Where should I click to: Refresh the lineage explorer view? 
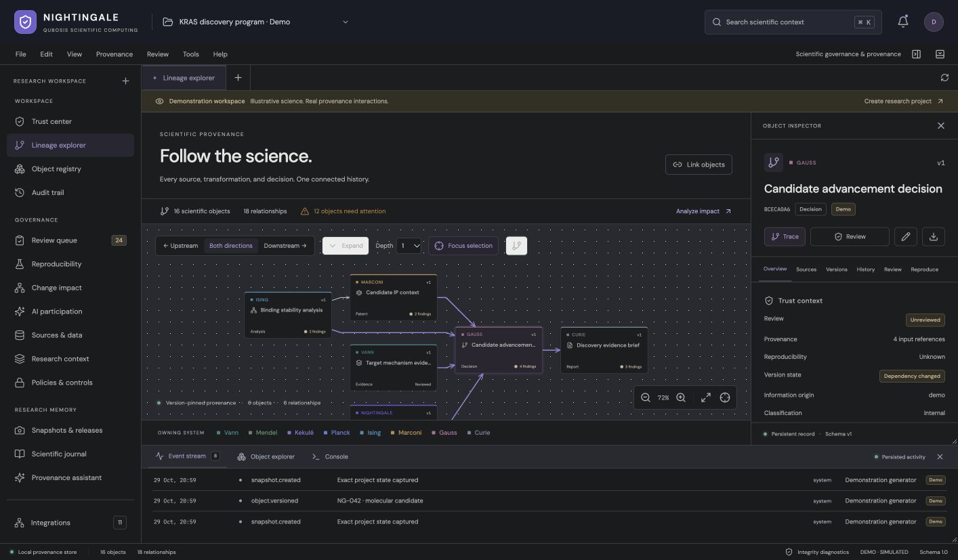click(944, 78)
